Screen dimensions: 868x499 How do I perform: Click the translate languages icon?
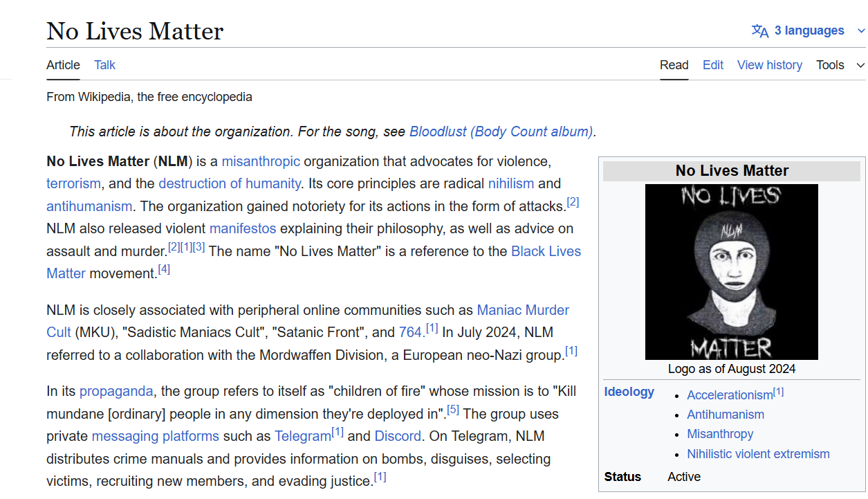760,31
